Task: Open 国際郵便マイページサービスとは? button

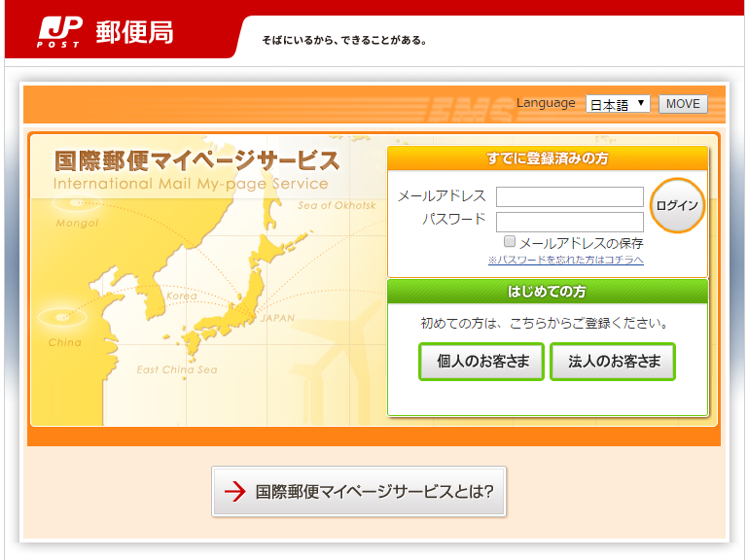Action: (x=359, y=491)
